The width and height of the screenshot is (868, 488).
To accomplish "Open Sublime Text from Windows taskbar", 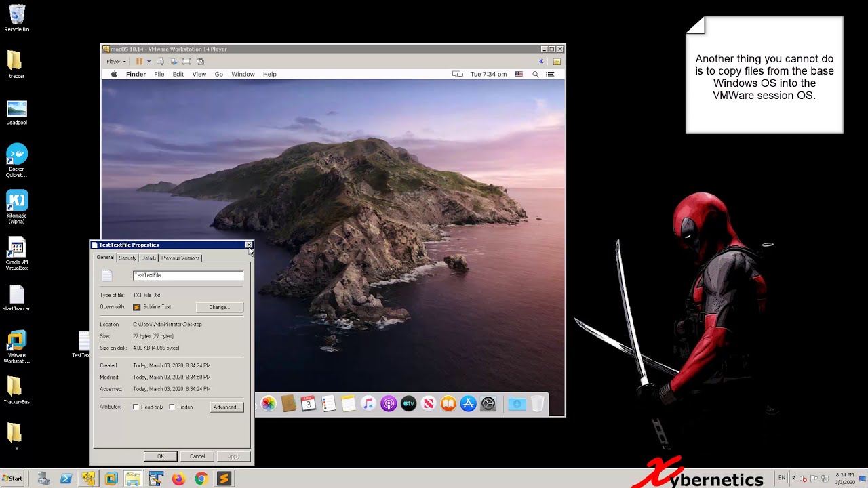I will pyautogui.click(x=224, y=479).
